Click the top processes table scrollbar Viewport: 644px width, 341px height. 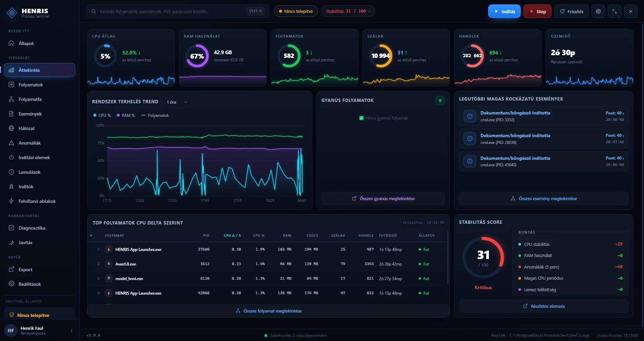[x=448, y=257]
